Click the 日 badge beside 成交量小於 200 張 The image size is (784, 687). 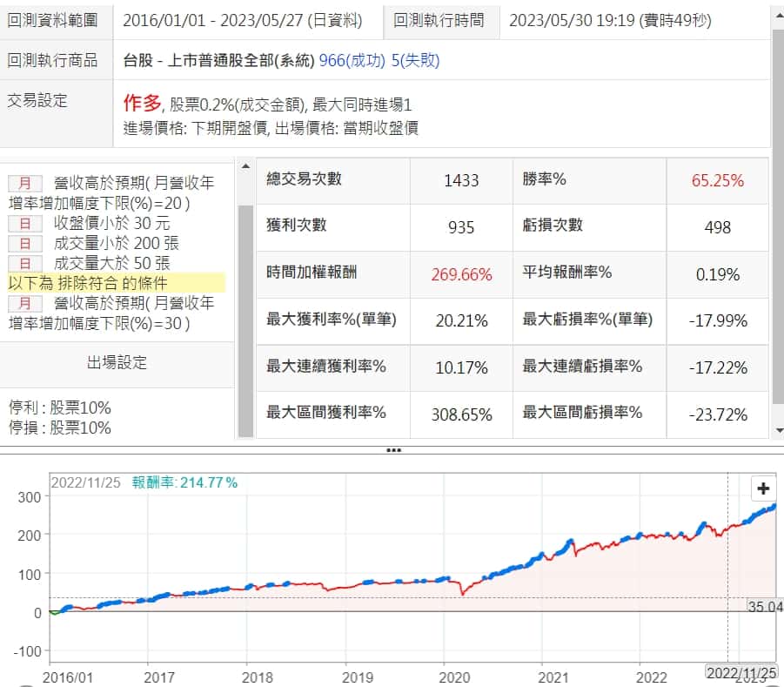coord(25,244)
